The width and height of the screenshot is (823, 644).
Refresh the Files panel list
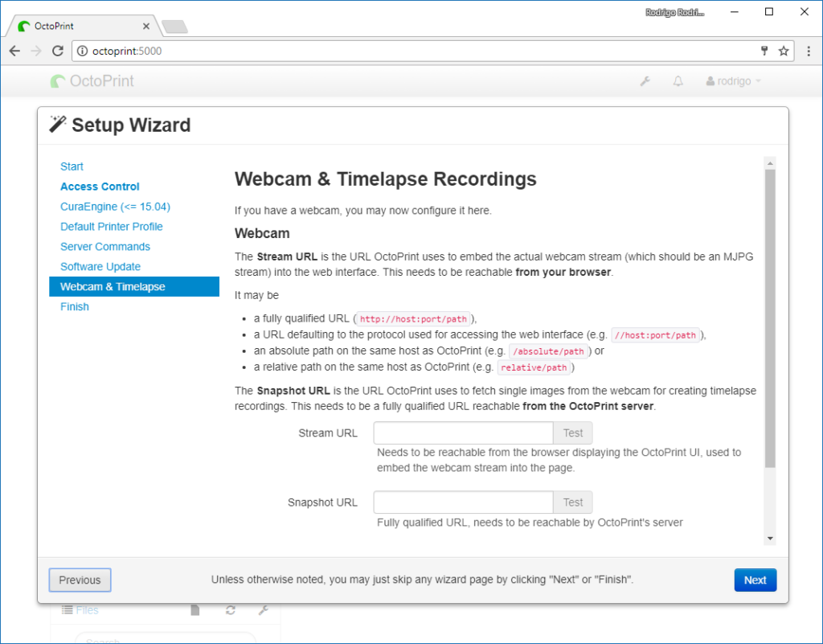pos(231,610)
